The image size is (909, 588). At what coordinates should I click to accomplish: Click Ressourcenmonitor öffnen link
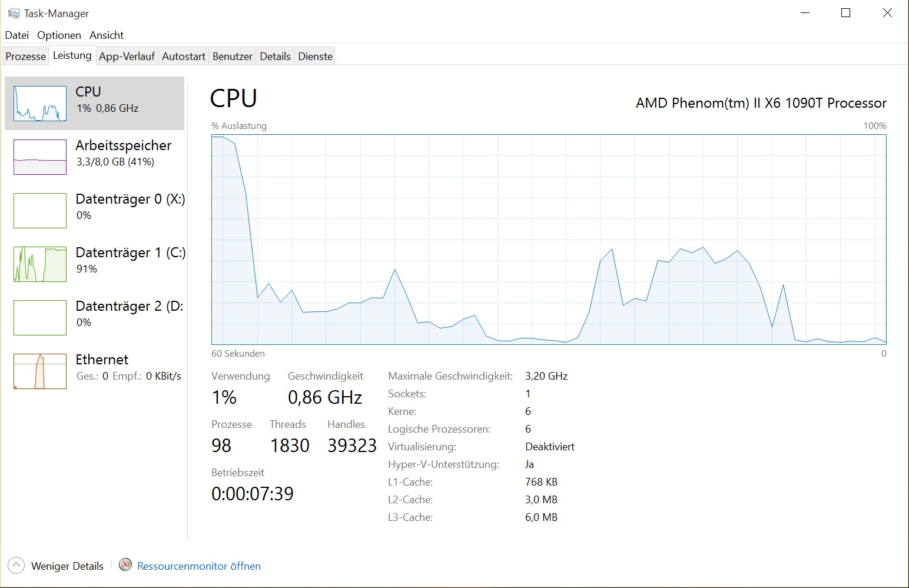[x=199, y=566]
